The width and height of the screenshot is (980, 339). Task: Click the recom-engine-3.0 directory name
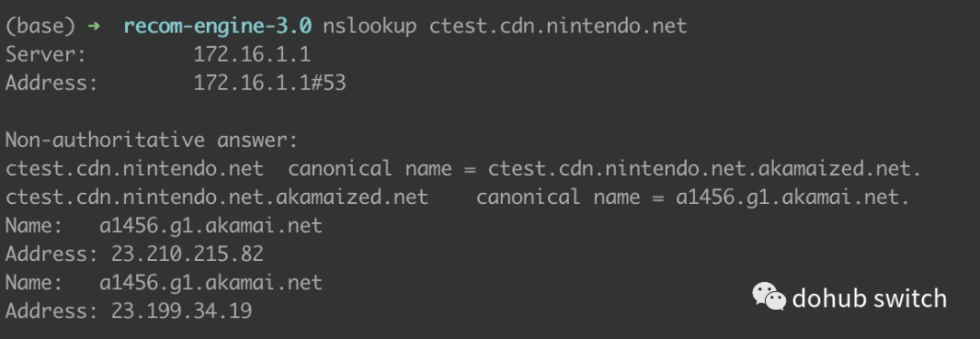[218, 26]
